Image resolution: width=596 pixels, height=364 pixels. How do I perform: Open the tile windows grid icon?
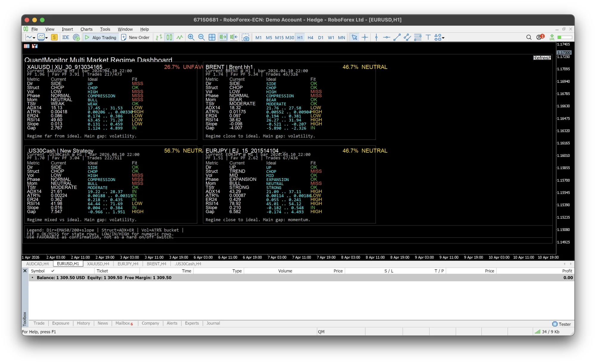212,37
